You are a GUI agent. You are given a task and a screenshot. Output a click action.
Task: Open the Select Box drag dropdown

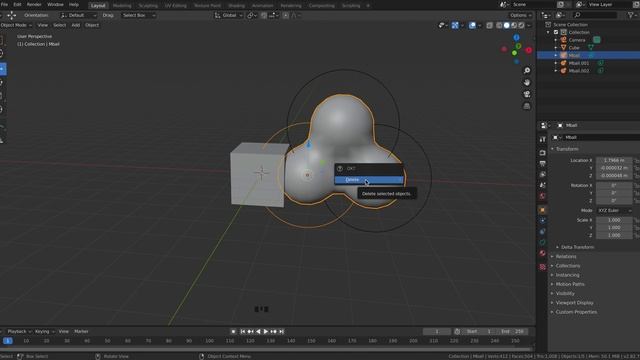pos(138,15)
